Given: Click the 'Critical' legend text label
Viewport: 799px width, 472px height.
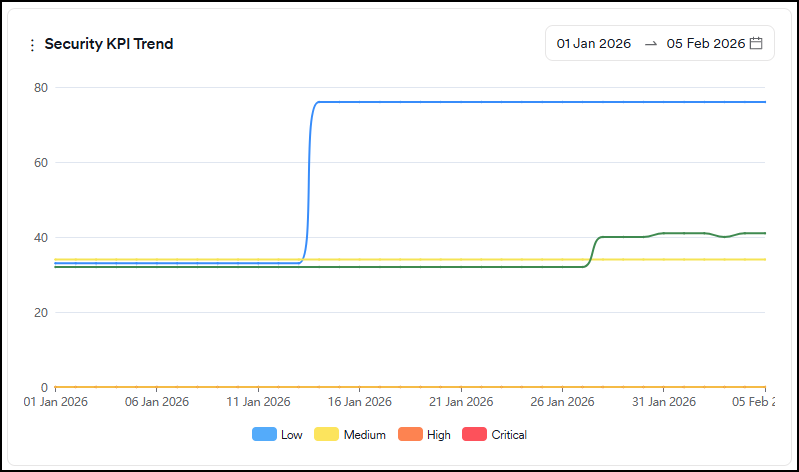Looking at the screenshot, I should 509,435.
